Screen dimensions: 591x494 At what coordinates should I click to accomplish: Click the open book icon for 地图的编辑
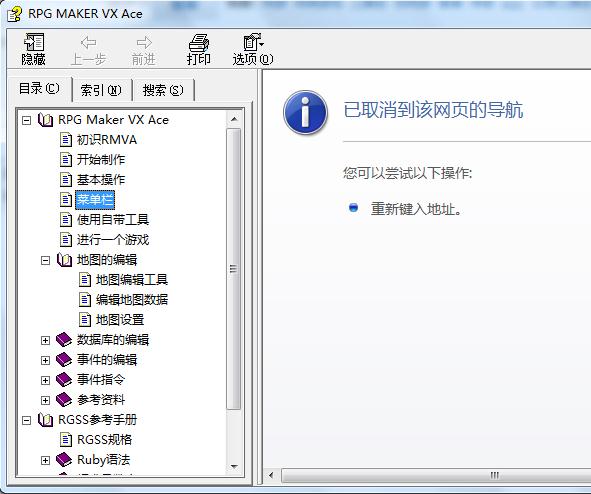tap(64, 260)
